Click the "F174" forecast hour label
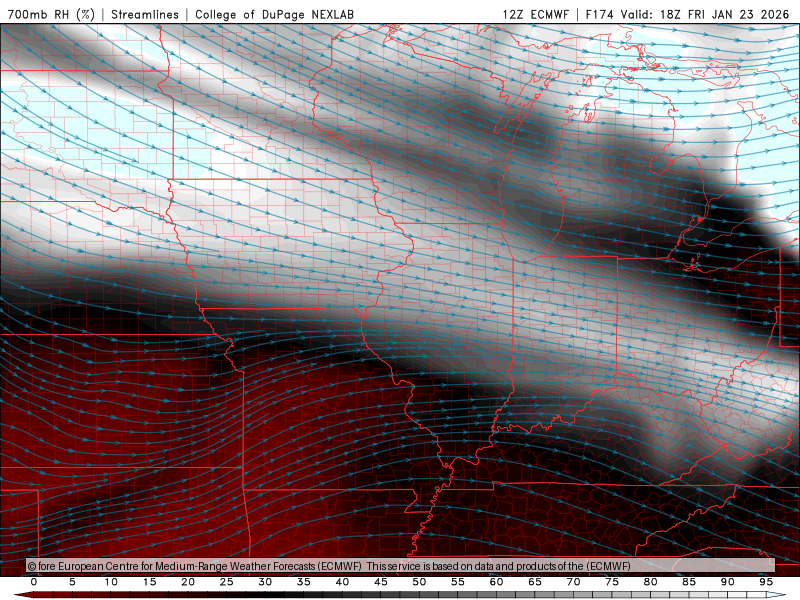The height and width of the screenshot is (600, 800). [x=599, y=14]
